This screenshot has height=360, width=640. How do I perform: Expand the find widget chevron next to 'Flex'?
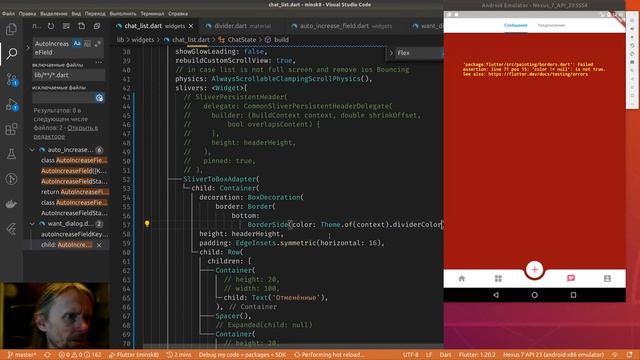click(x=391, y=53)
